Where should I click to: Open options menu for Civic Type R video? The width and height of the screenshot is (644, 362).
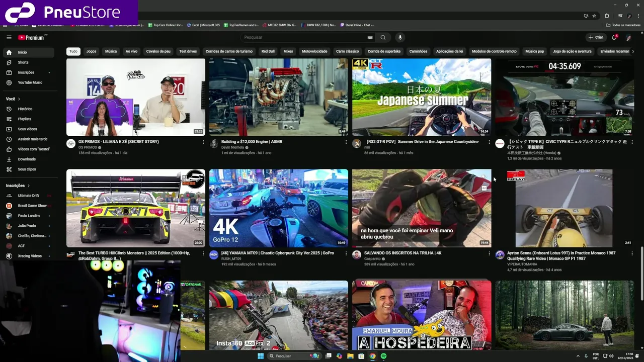coord(632,142)
